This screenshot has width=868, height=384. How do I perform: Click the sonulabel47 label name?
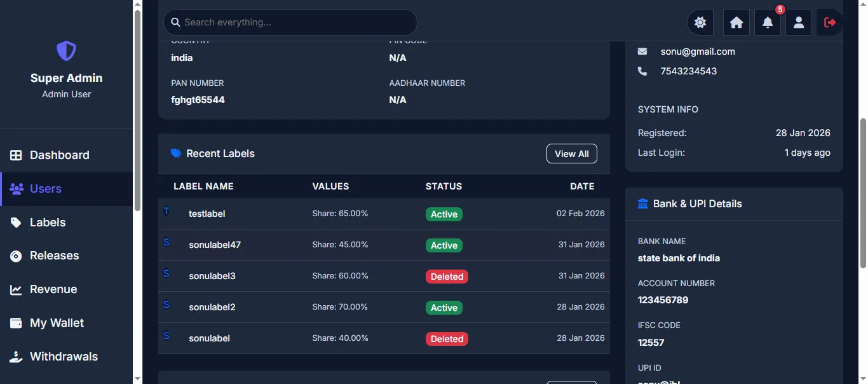215,245
